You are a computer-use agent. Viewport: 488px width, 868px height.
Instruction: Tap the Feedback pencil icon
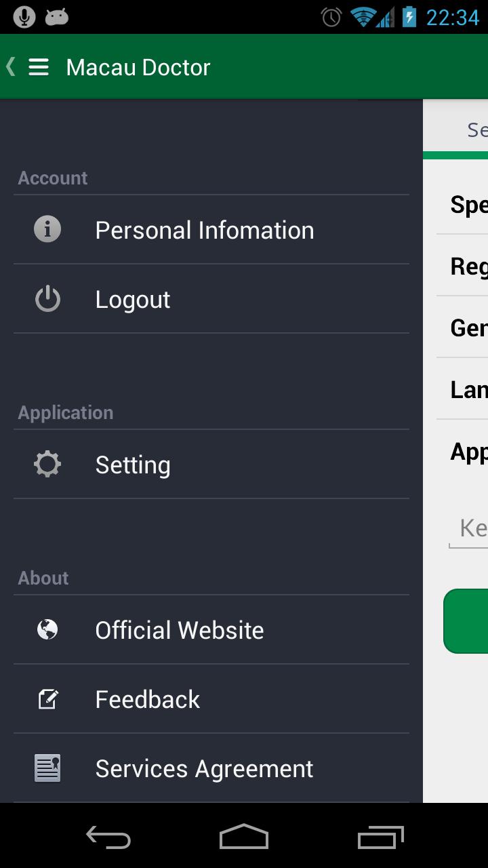click(x=47, y=699)
